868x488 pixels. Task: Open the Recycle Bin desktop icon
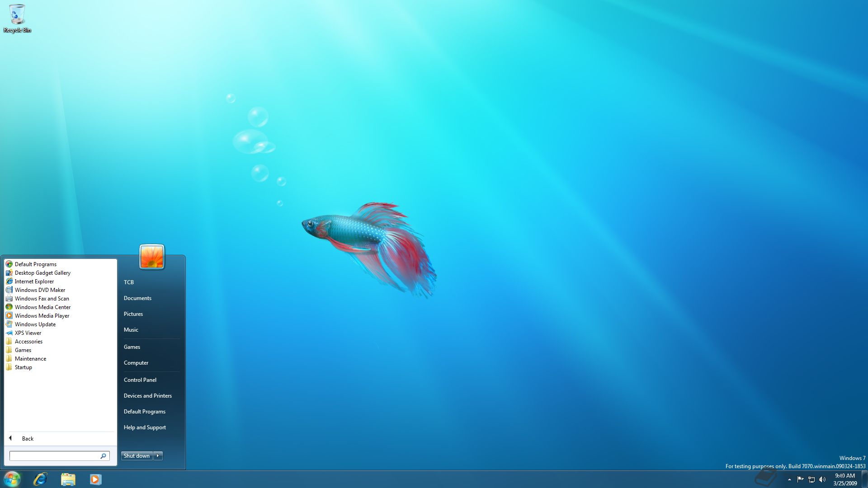(x=17, y=19)
